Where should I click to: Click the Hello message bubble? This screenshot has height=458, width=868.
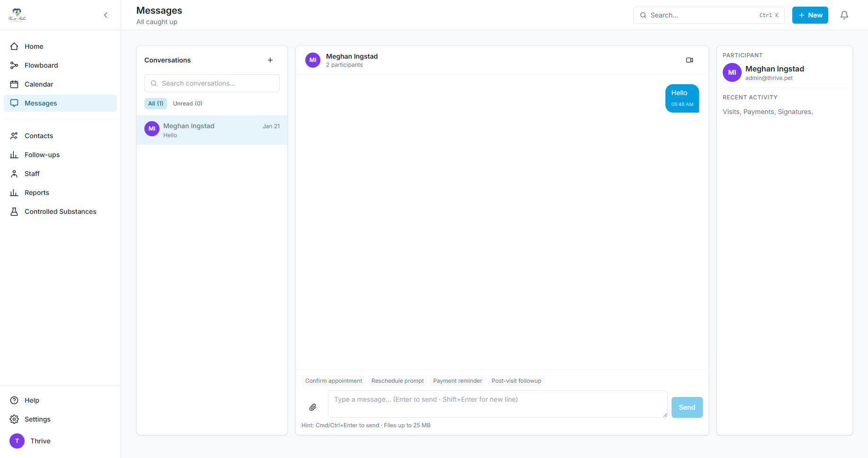pyautogui.click(x=682, y=98)
